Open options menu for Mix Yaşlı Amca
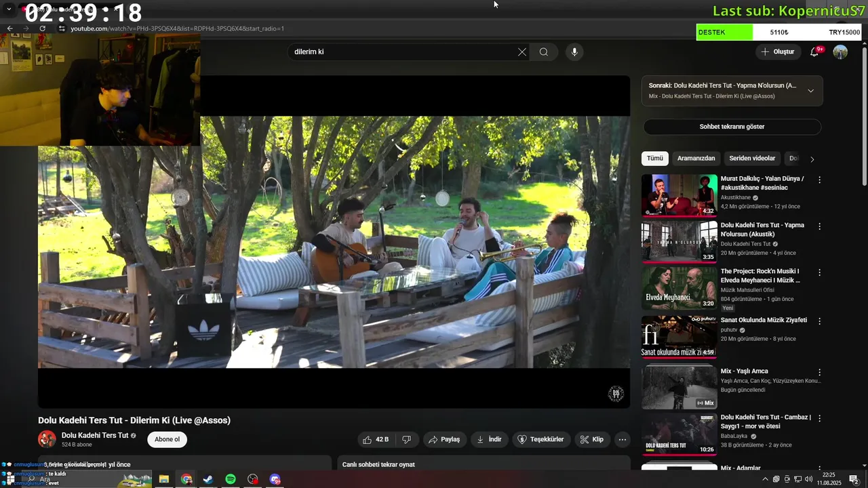 pyautogui.click(x=819, y=372)
